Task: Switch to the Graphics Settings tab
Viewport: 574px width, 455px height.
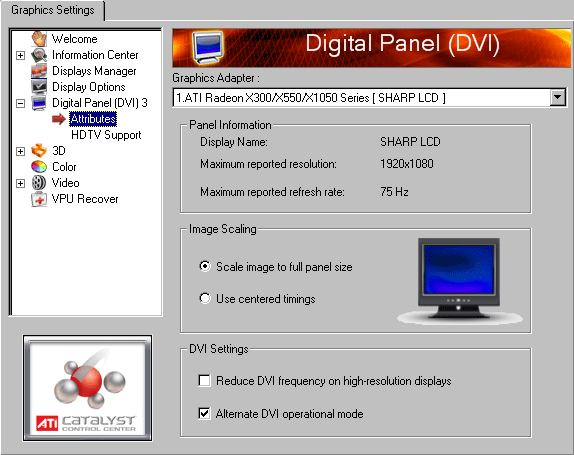Action: [53, 10]
